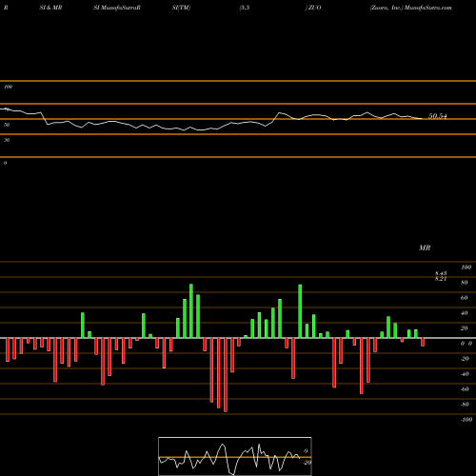Click the "(Zuora, Inc.) MunafaSutra.com" header text
476x476 pixels.
click(x=410, y=8)
